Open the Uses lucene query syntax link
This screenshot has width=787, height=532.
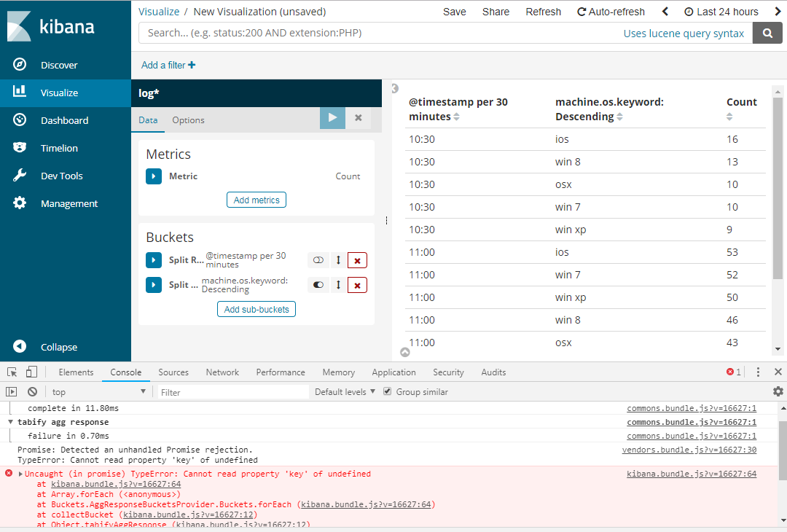coord(684,33)
